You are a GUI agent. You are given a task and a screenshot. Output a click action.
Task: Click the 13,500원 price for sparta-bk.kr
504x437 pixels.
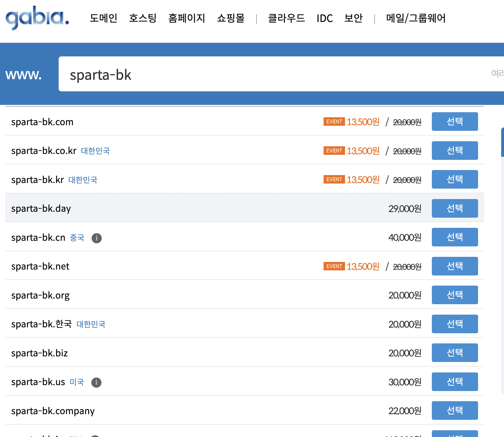coord(363,180)
